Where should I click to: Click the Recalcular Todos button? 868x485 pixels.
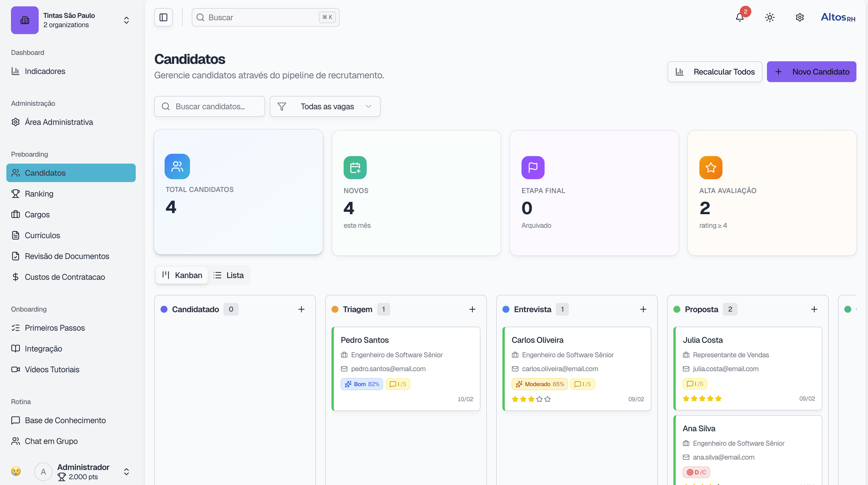pyautogui.click(x=715, y=71)
